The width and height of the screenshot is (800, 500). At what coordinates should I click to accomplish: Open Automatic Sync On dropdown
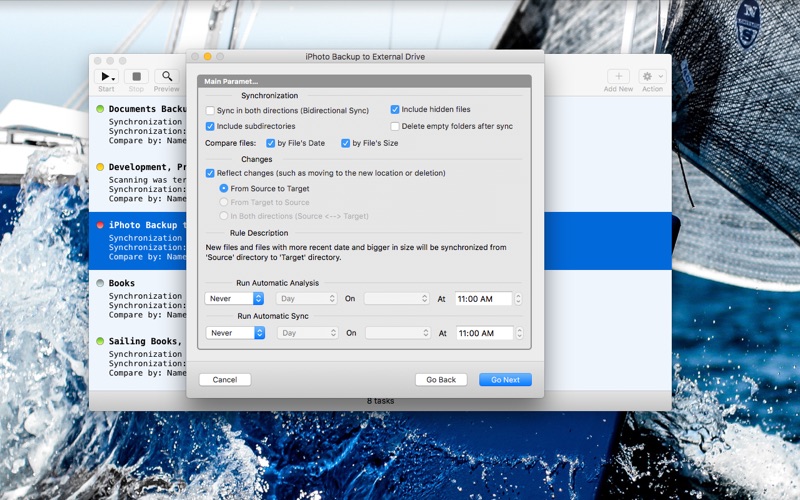pos(398,333)
